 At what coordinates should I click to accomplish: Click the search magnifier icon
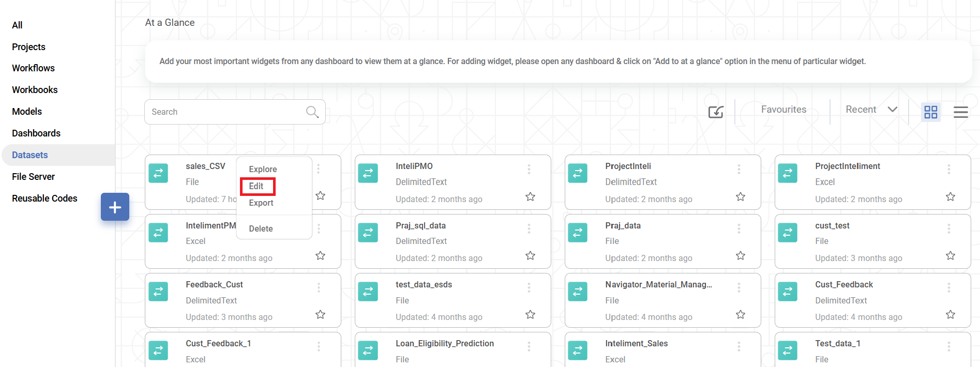coord(312,112)
